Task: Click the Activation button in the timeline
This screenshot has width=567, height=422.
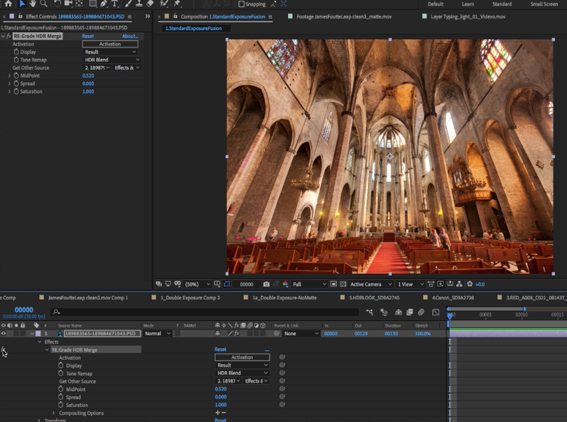Action: tap(242, 357)
